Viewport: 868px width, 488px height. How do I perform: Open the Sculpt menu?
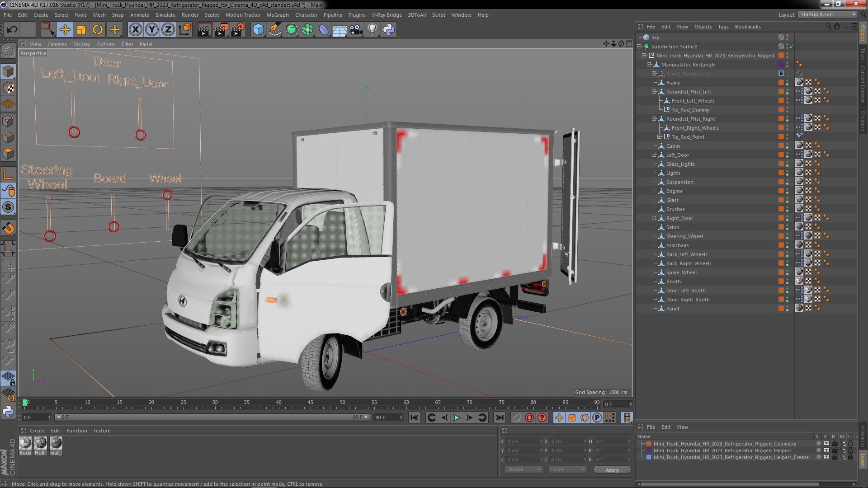(212, 15)
